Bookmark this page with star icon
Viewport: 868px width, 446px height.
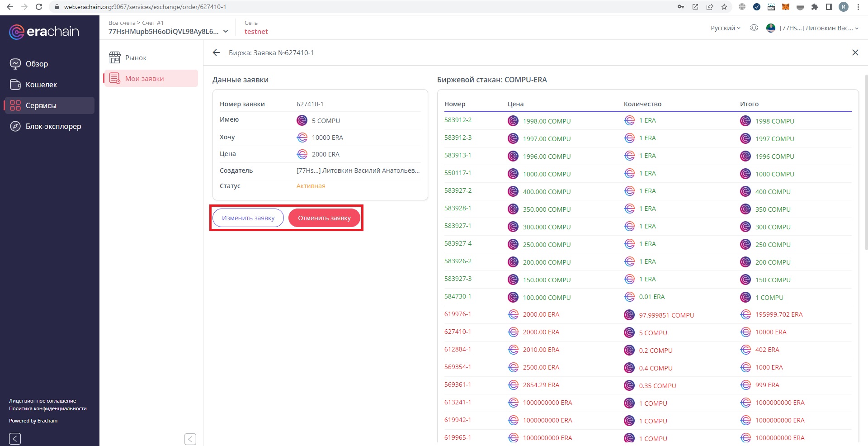click(724, 7)
